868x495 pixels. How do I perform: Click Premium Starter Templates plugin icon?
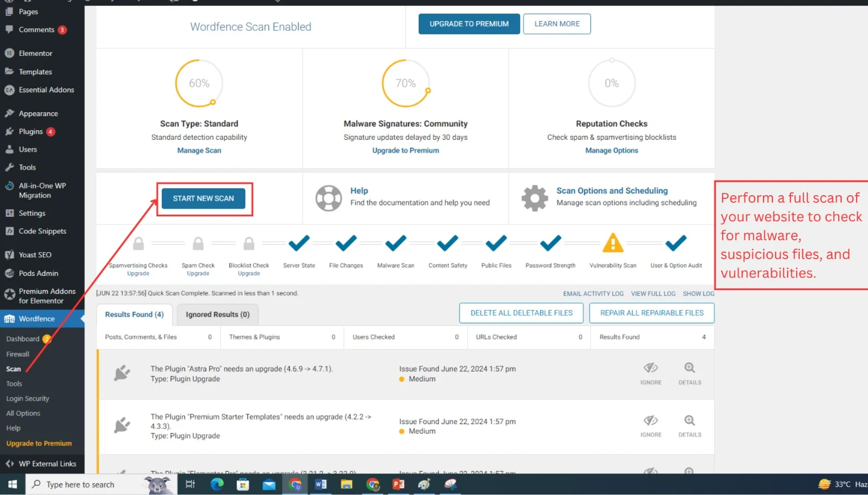click(122, 425)
